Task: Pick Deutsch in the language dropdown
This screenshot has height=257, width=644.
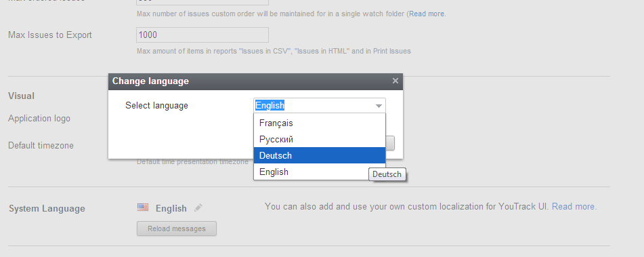Action: (319, 155)
